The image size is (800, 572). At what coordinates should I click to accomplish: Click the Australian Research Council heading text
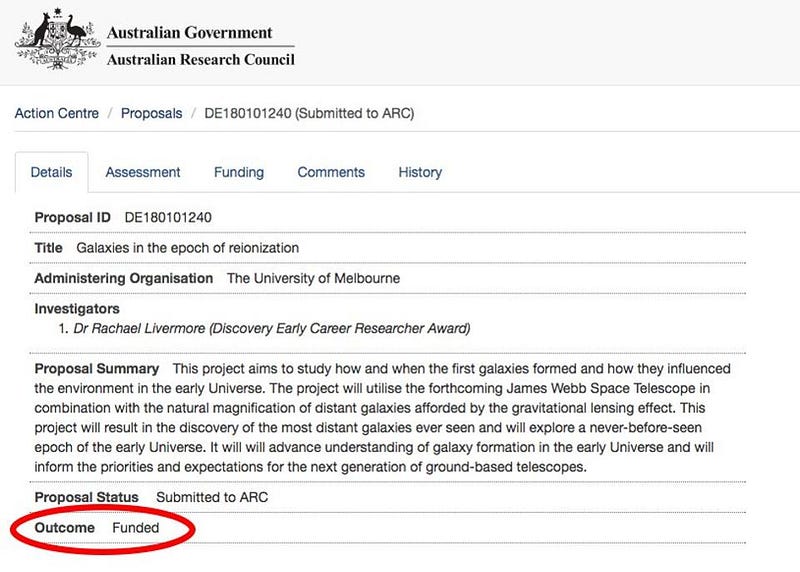click(201, 60)
